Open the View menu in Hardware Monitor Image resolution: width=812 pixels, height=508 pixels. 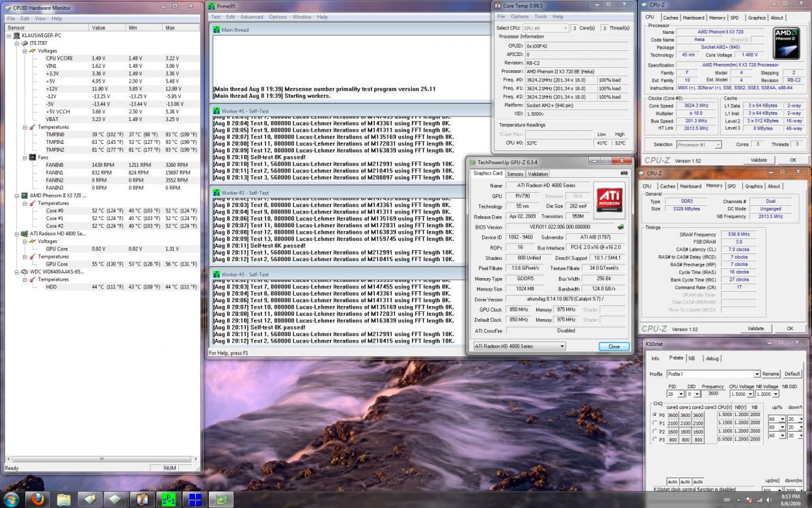click(x=40, y=18)
